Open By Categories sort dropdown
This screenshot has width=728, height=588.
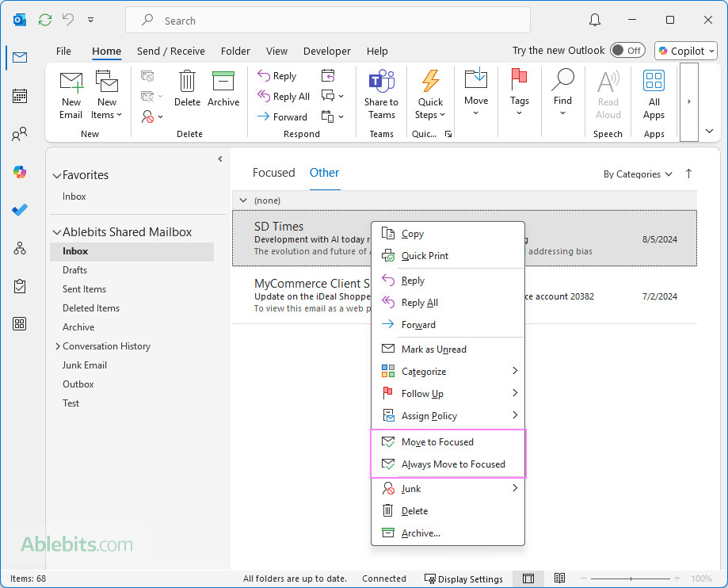pos(638,174)
